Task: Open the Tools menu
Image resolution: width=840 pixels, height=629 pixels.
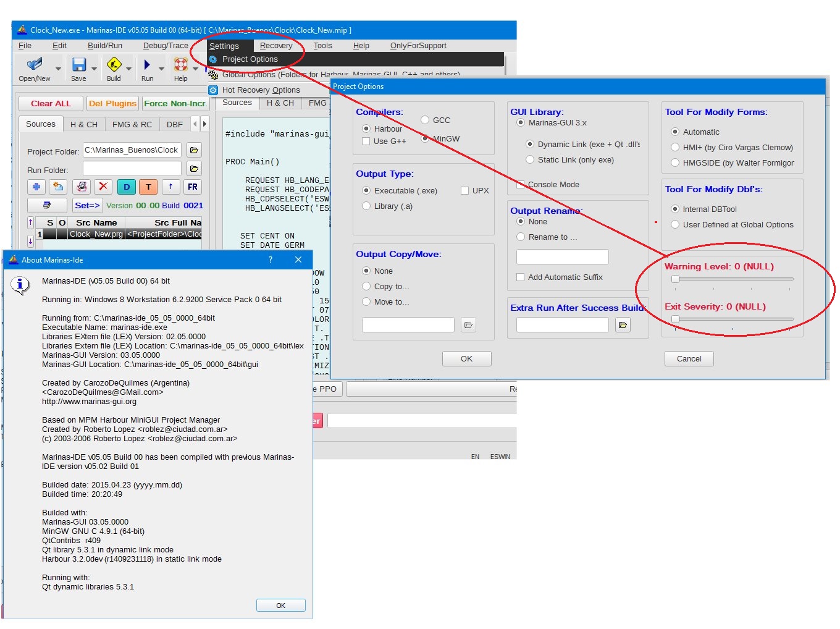Action: 322,46
